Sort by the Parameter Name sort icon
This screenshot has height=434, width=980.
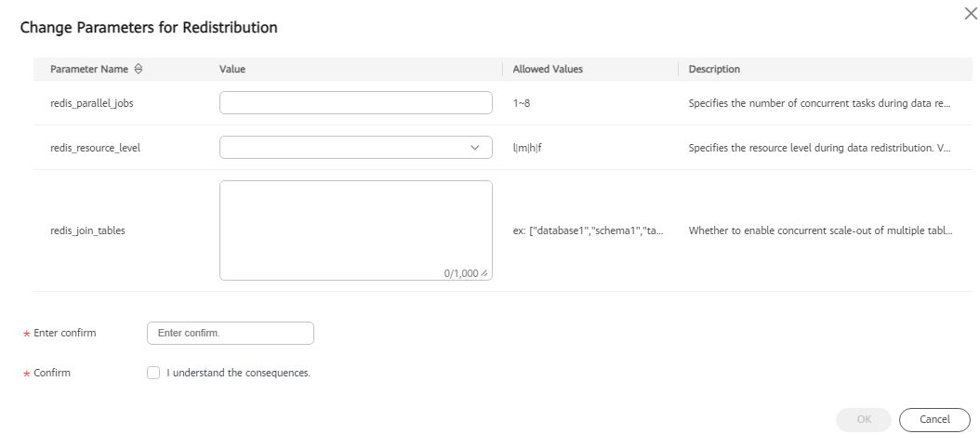tap(139, 70)
